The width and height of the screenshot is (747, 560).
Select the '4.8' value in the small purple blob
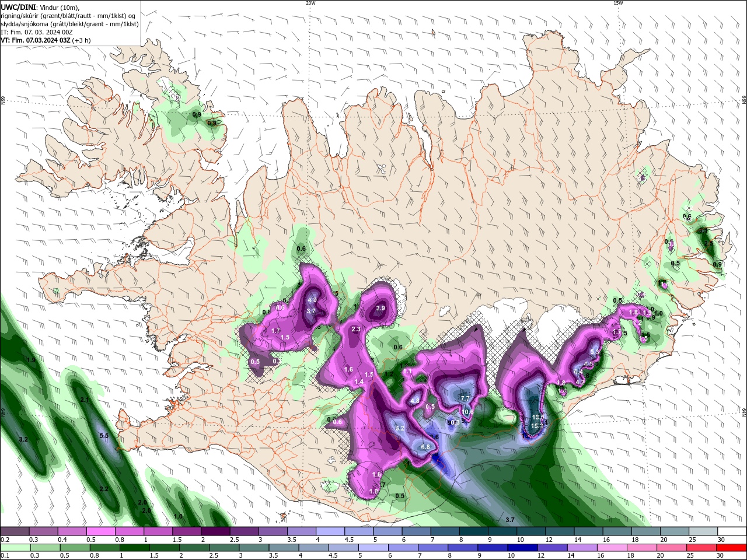click(x=414, y=401)
